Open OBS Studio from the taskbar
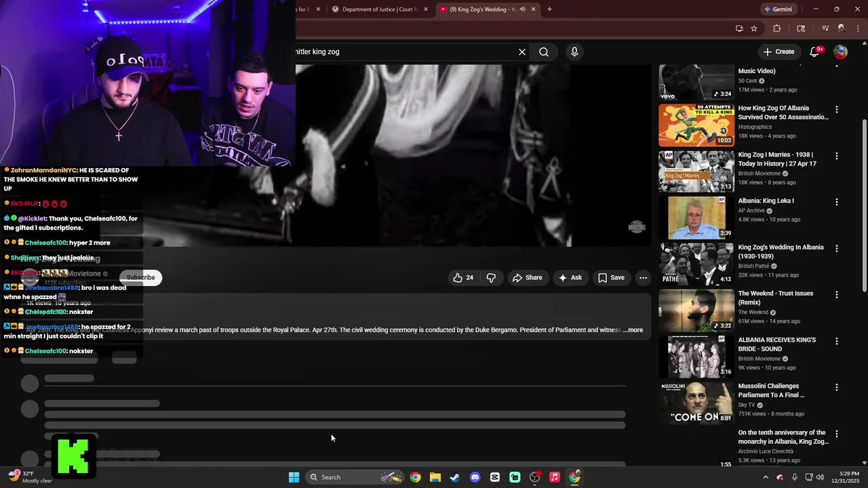Screen dimensions: 868x488 [534, 477]
